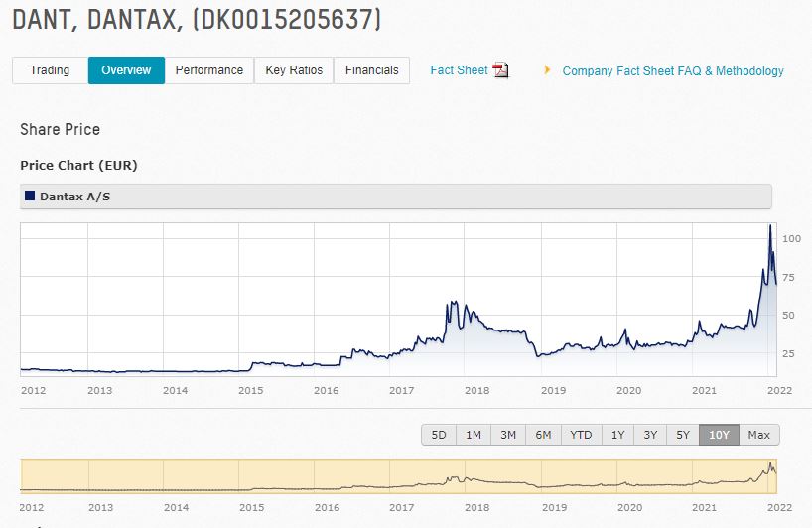Switch chart to 1Y range

[617, 435]
